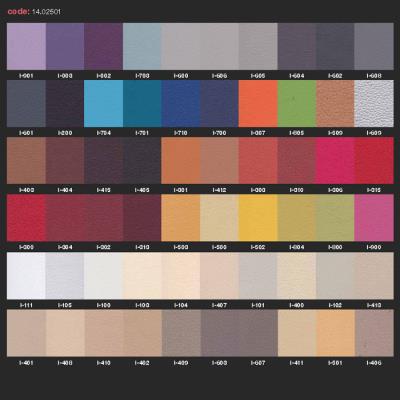Select the royal blue swatch I-710
400x400 pixels.
[x=181, y=104]
